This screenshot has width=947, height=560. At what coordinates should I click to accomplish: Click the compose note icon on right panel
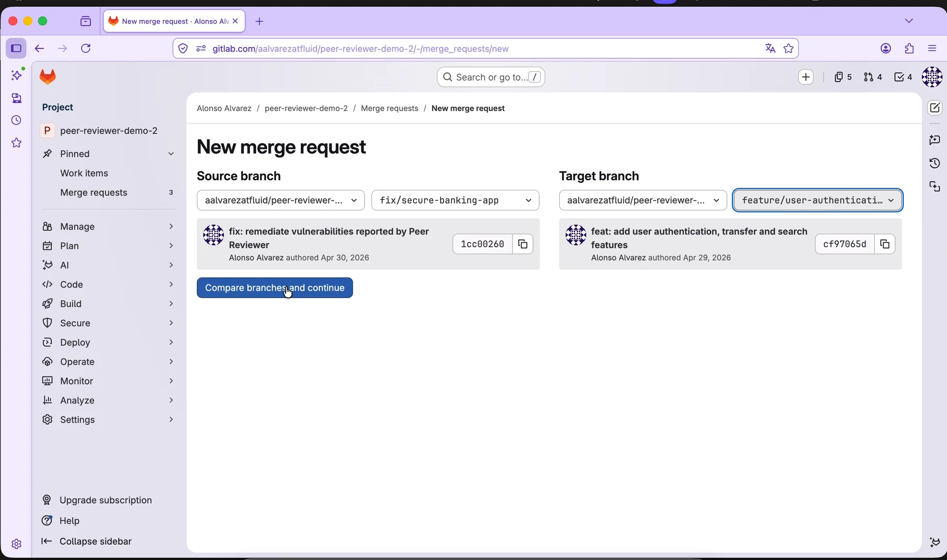click(x=934, y=108)
